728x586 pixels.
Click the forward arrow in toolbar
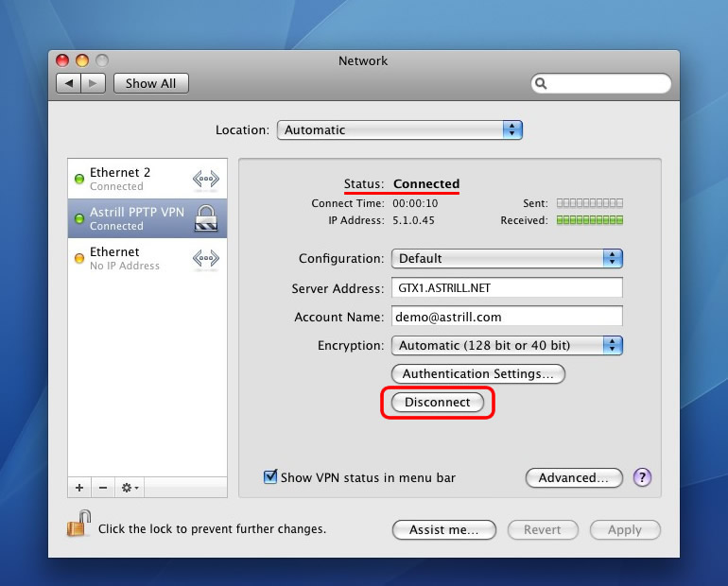tap(93, 83)
